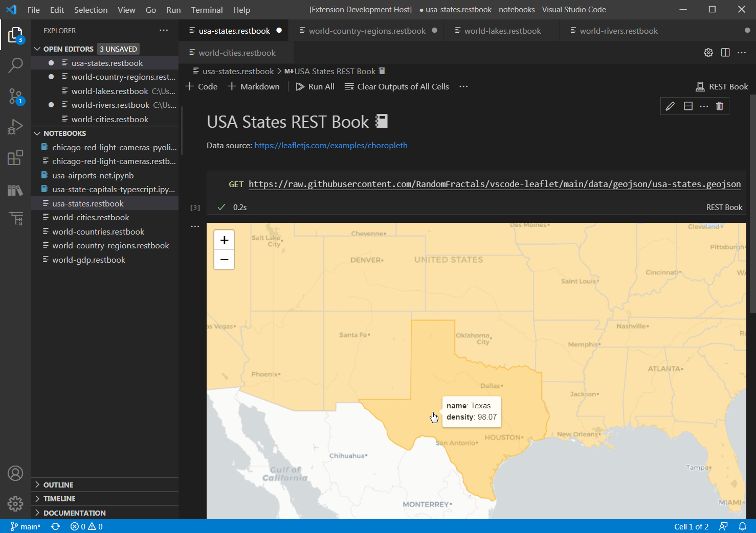The width and height of the screenshot is (756, 533).
Task: Click the cell edit pencil icon
Action: coord(670,106)
